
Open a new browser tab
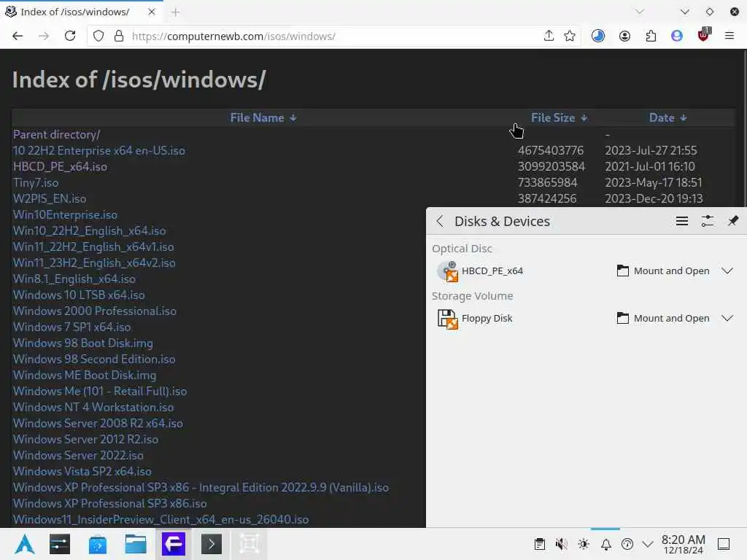[x=175, y=12]
